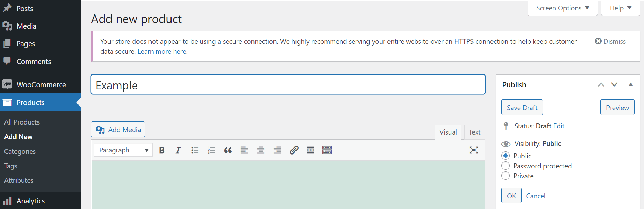Viewport: 644px width, 209px height.
Task: Apply blockquote formatting
Action: coord(228,150)
